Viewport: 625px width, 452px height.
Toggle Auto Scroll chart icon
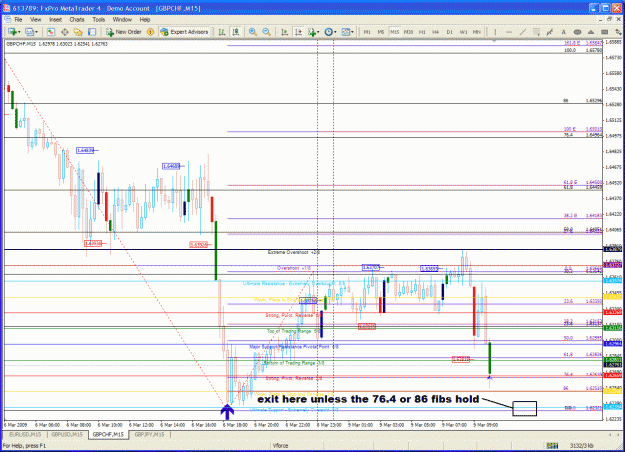[x=284, y=32]
